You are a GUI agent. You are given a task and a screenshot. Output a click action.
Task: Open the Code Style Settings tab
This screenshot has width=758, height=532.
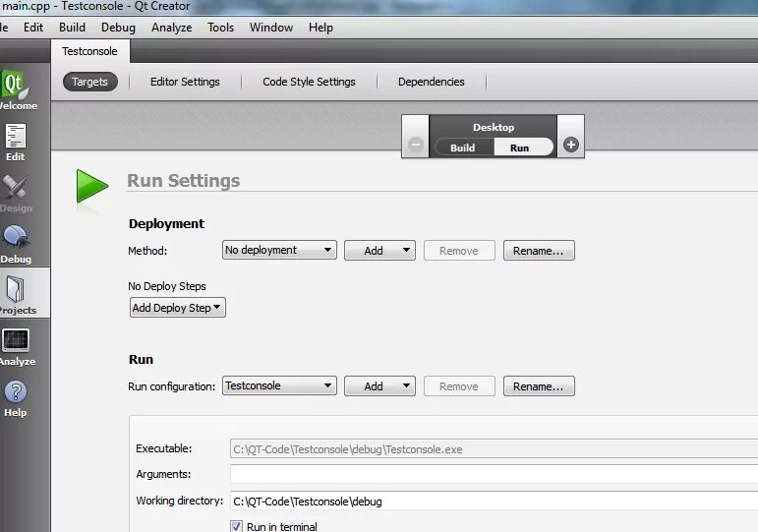(x=309, y=82)
